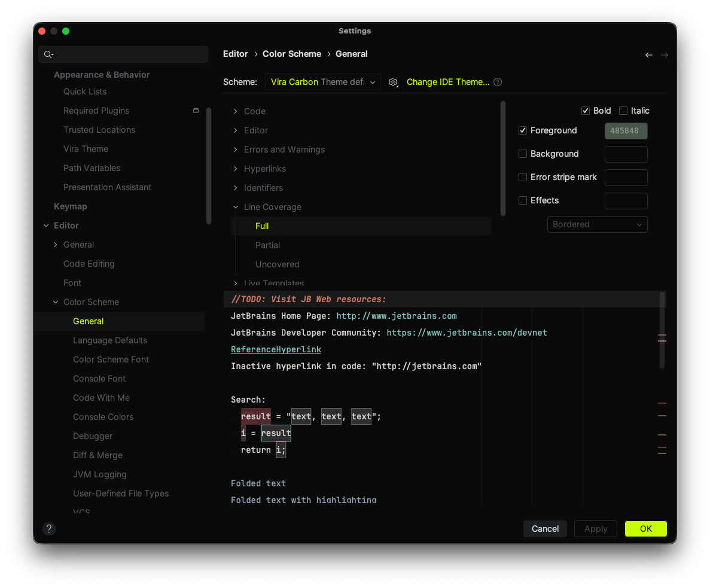Click the color scheme category list scrollbar
The width and height of the screenshot is (710, 588).
pos(502,159)
